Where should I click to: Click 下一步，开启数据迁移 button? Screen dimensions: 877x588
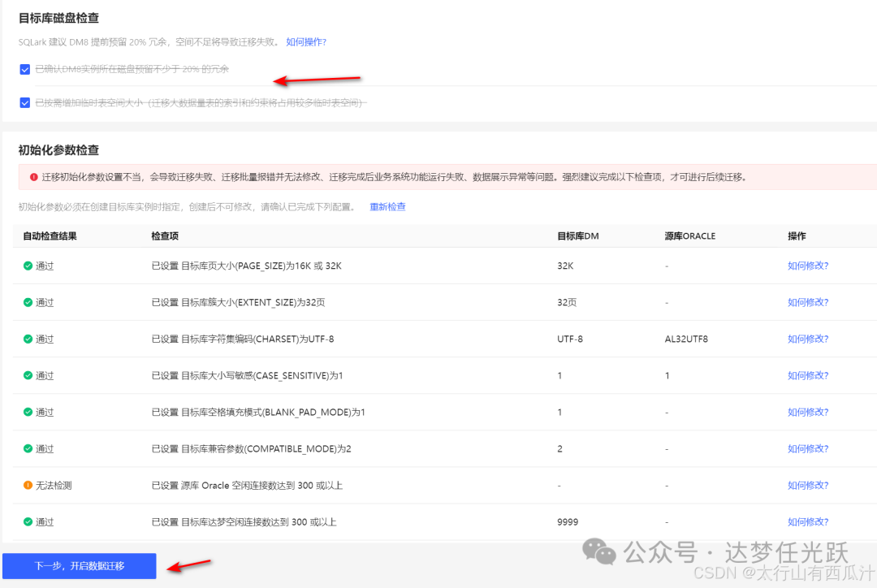pyautogui.click(x=80, y=566)
